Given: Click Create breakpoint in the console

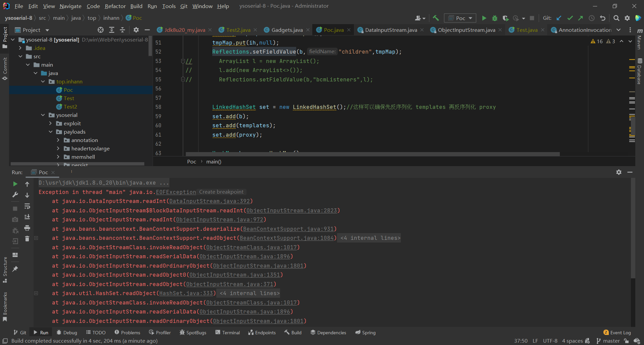Looking at the screenshot, I should 221,192.
